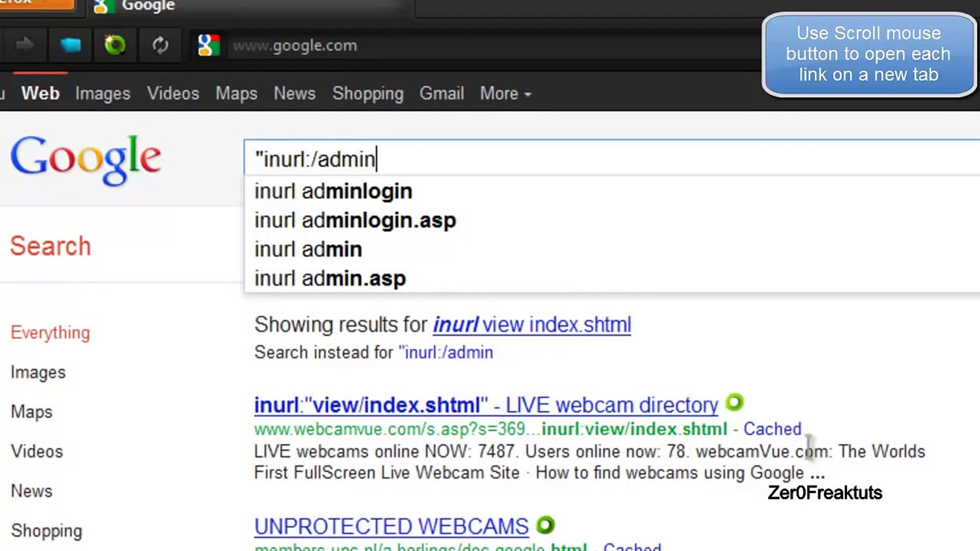Open the Images tab in top navigation
This screenshot has height=551, width=980.
(x=103, y=93)
